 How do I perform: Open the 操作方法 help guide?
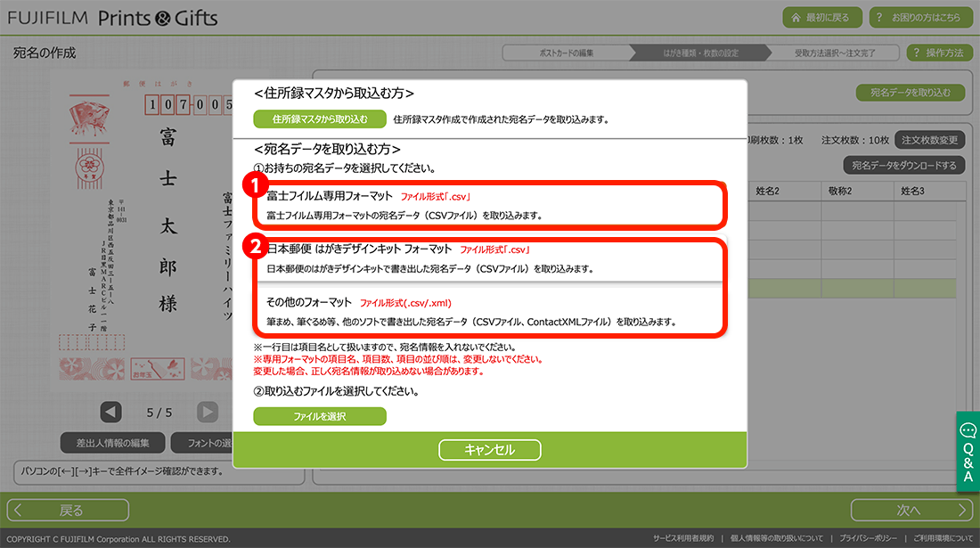coord(939,53)
